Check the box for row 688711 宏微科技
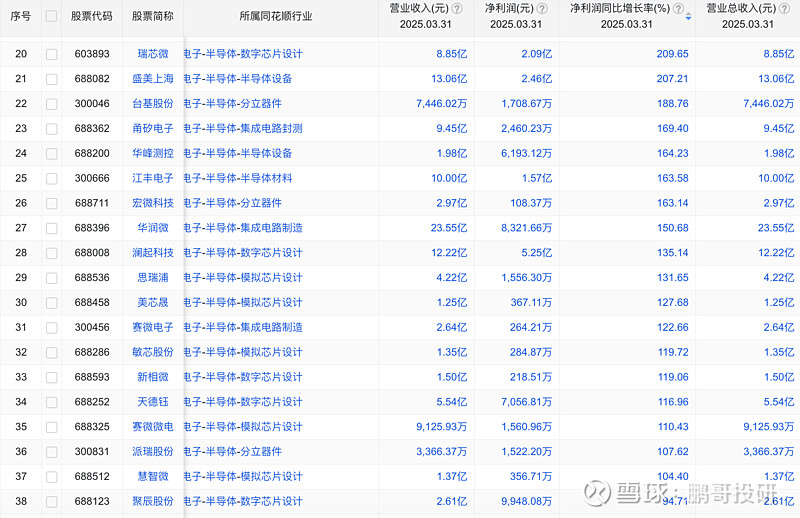 pyautogui.click(x=52, y=204)
